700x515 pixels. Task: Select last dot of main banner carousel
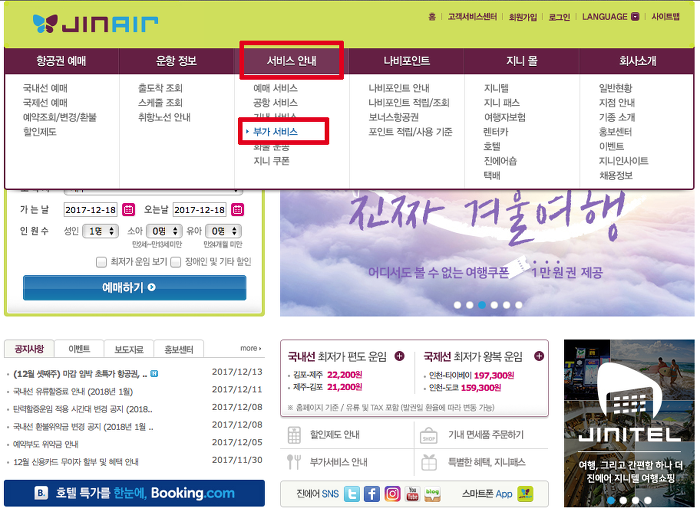coord(519,305)
